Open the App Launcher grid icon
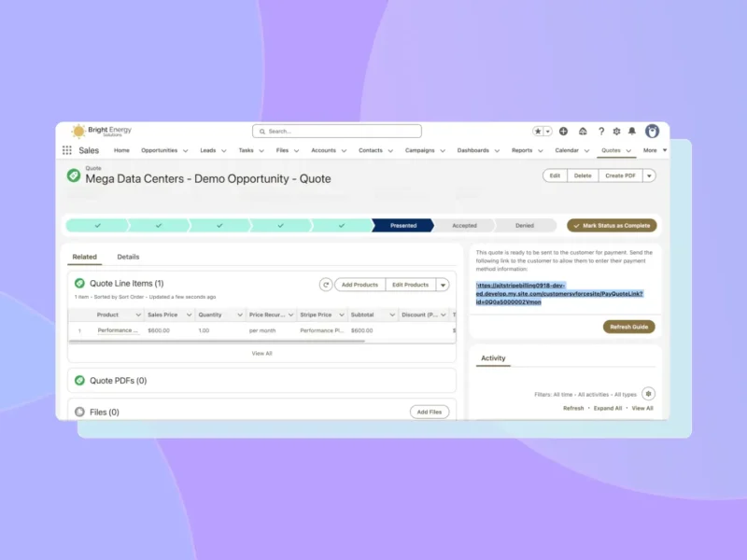This screenshot has height=560, width=747. [x=66, y=150]
